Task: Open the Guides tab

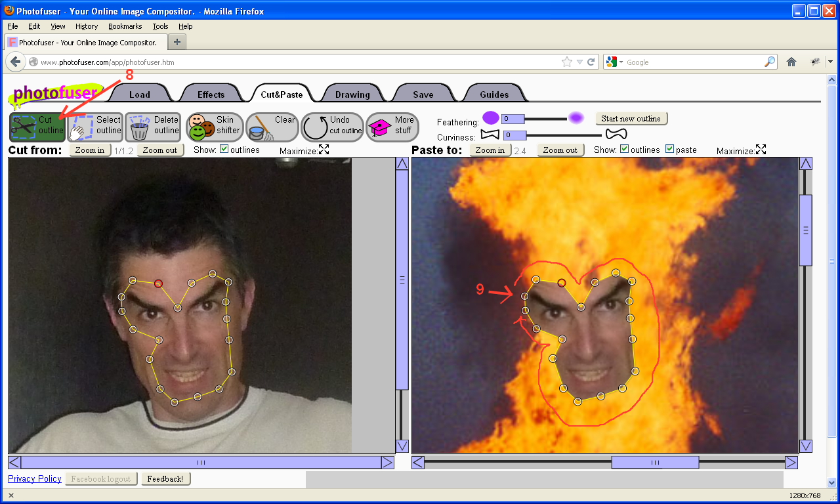Action: [494, 94]
